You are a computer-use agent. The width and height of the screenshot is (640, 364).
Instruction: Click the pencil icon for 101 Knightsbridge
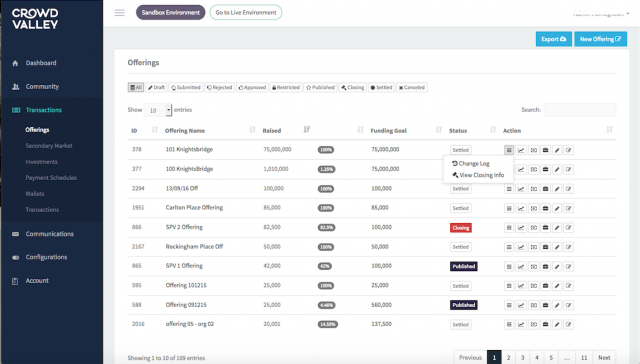[x=557, y=150]
